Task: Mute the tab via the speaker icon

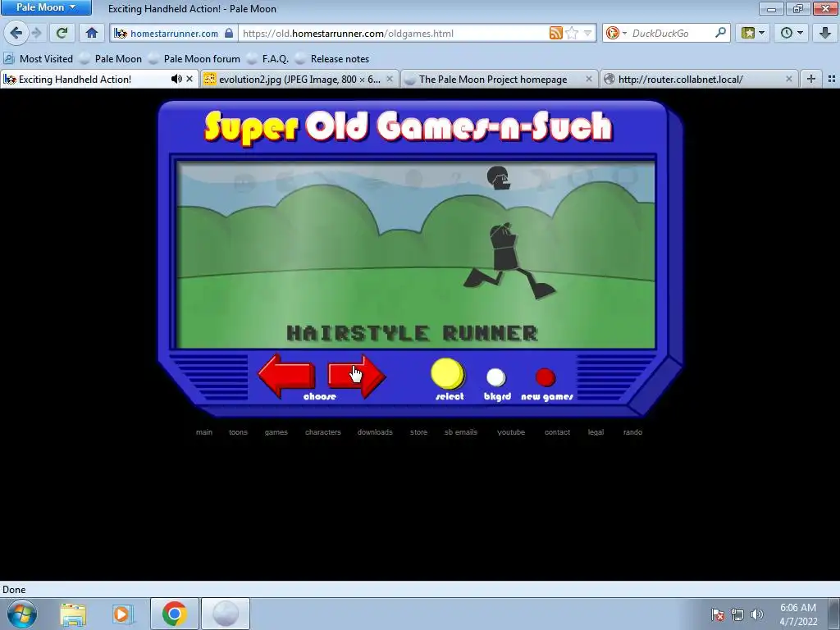Action: [176, 80]
